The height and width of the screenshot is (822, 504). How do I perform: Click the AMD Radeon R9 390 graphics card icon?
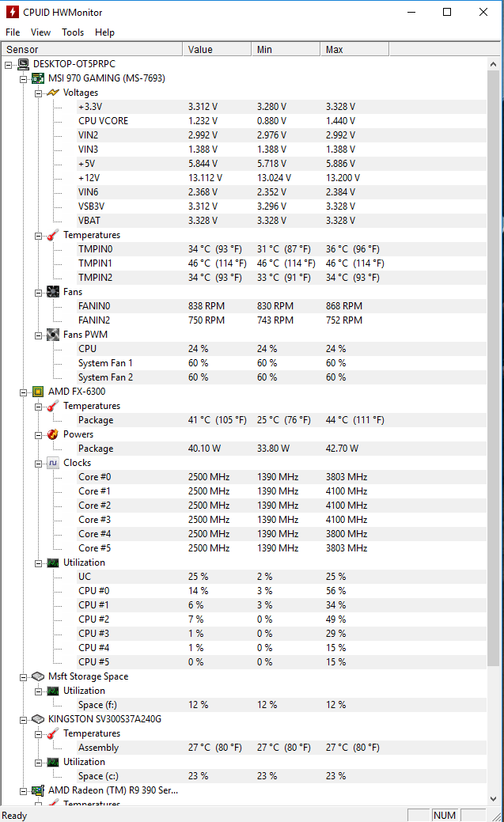click(38, 790)
